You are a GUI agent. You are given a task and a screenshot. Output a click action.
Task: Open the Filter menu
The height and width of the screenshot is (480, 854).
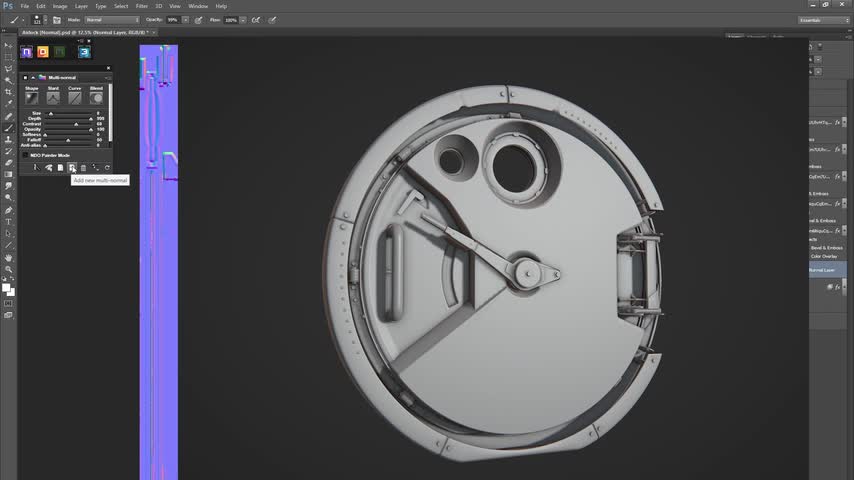(142, 6)
